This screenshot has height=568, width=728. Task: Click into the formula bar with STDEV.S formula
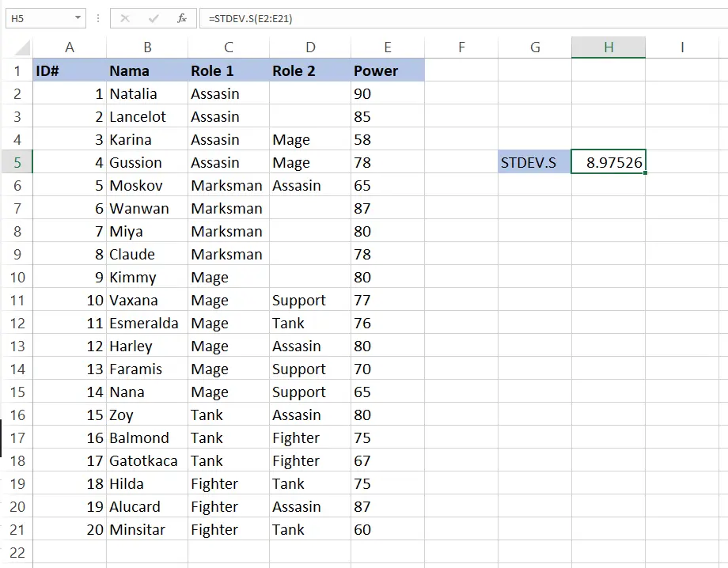464,18
